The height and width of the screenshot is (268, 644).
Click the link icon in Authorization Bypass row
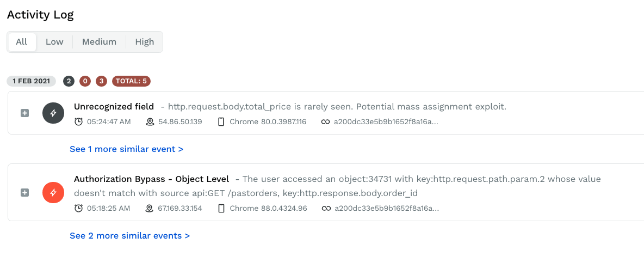(x=325, y=208)
